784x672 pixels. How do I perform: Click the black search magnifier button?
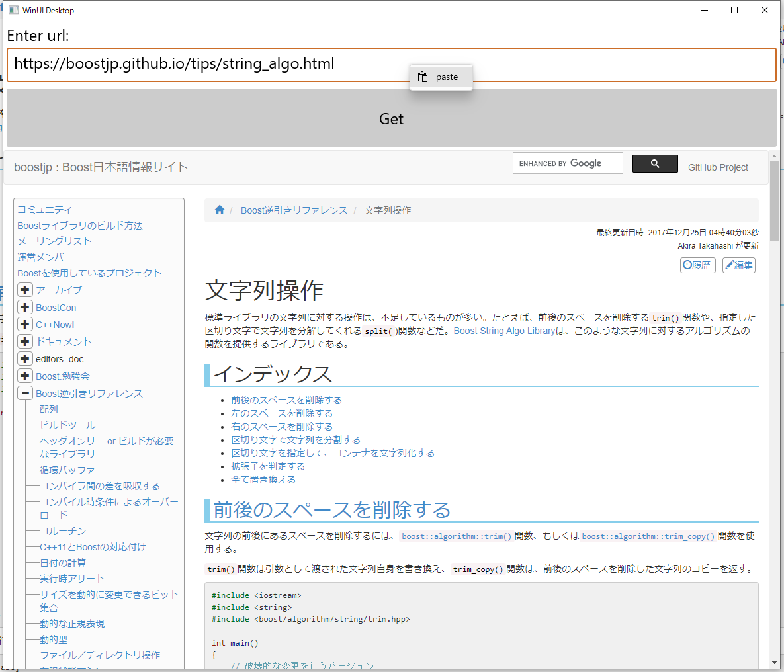coord(655,163)
